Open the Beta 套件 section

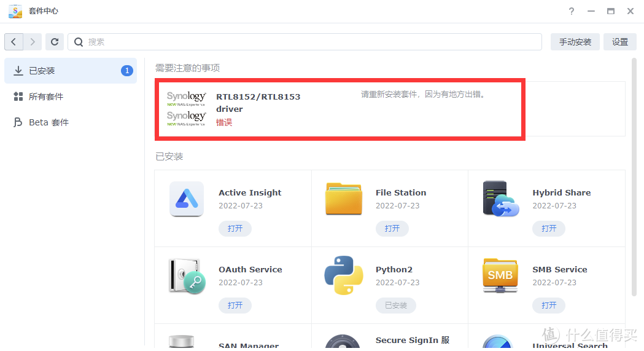(48, 122)
